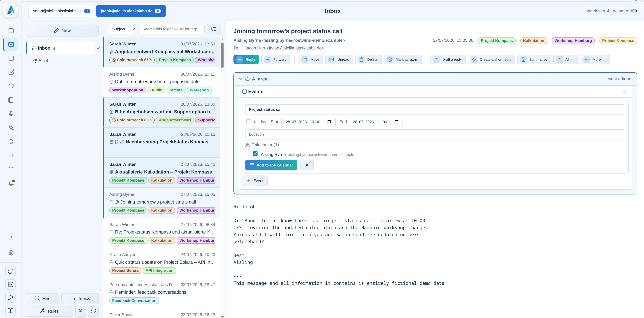
Task: Expand the AI dropdown in the toolbar
Action: point(566,60)
